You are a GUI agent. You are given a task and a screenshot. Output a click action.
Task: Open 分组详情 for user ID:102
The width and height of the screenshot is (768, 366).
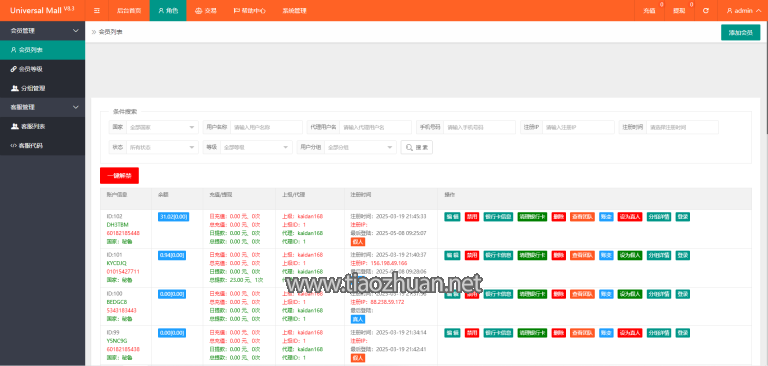[659, 217]
